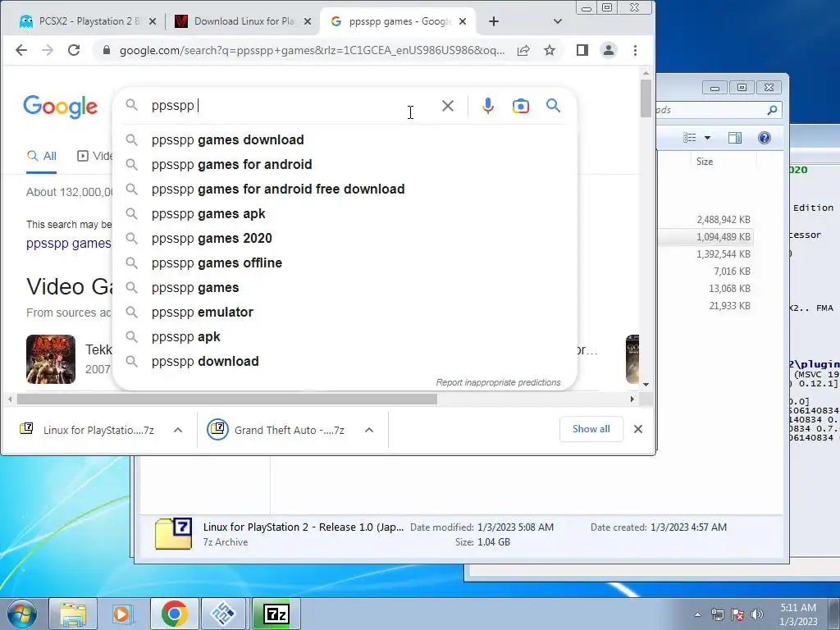
Task: Choose suggestion ppsspp emulator
Action: click(345, 313)
